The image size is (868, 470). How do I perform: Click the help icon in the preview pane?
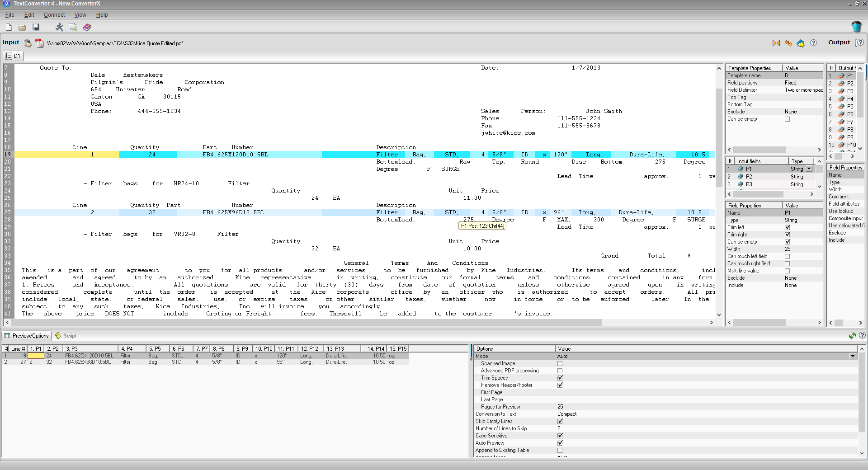point(862,335)
